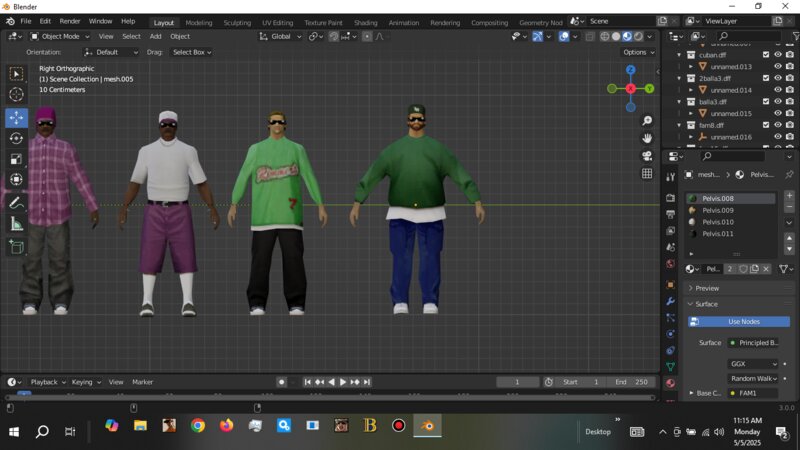
Task: Open the Object Data properties tab
Action: (670, 366)
